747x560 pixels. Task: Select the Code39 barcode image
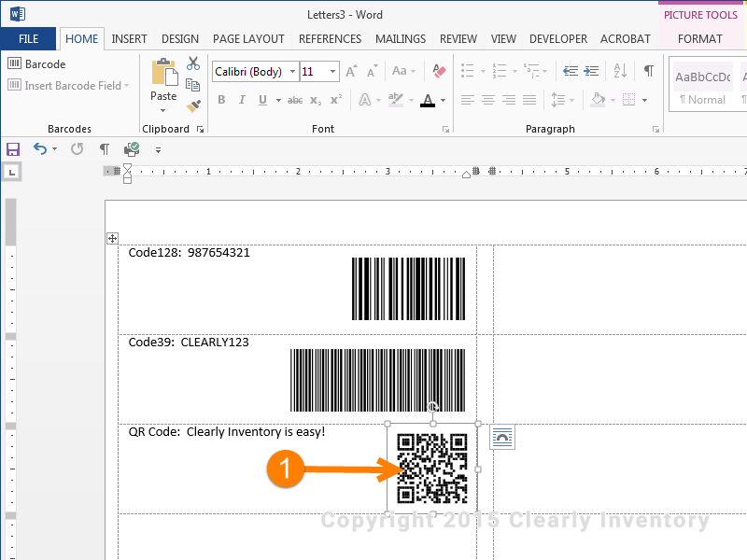[x=378, y=380]
